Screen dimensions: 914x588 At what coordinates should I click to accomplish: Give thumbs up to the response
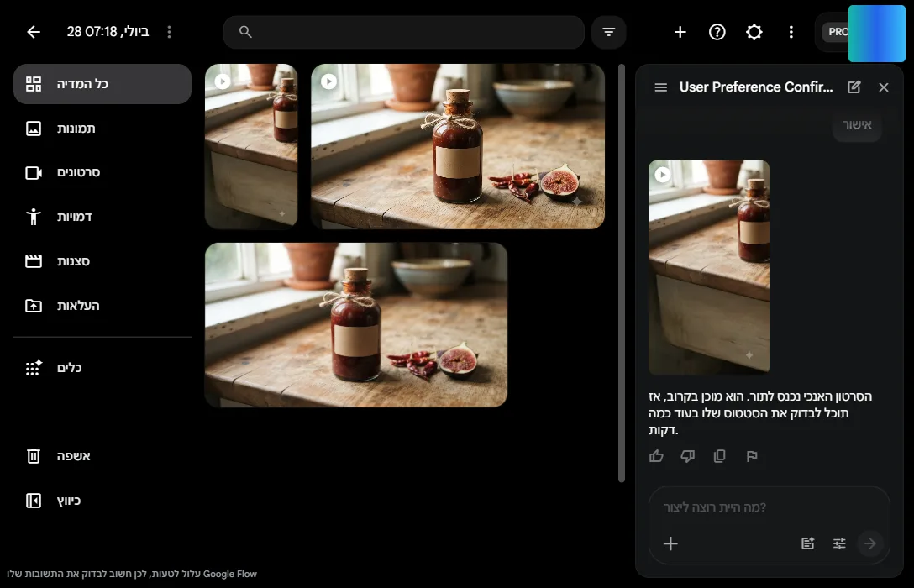pos(656,456)
